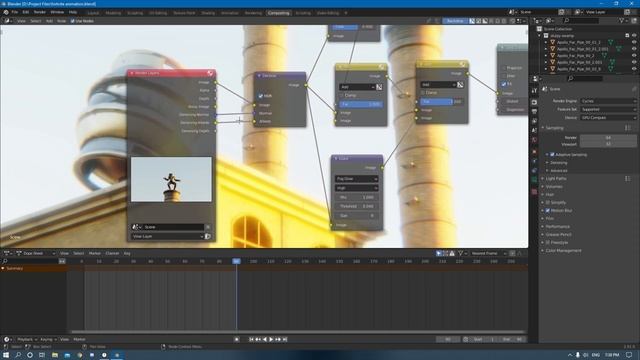Toggle alpha icon on first Mix node
This screenshot has height=360, width=640.
click(x=379, y=87)
